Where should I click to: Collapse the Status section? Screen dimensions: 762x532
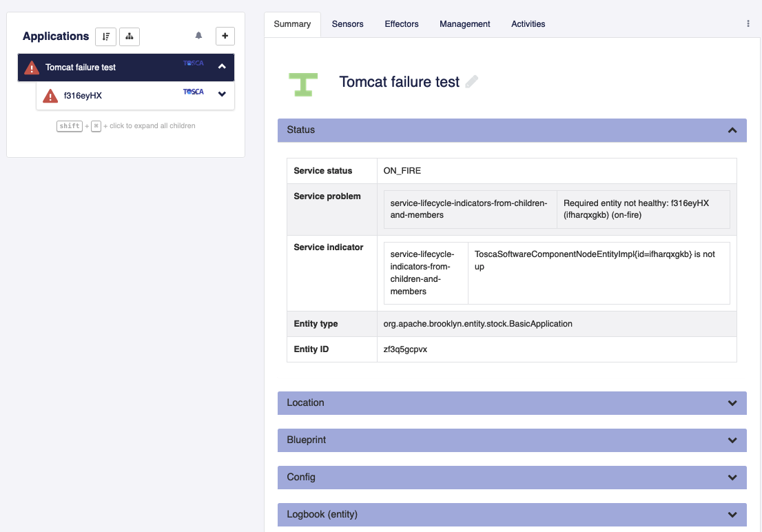coord(732,130)
